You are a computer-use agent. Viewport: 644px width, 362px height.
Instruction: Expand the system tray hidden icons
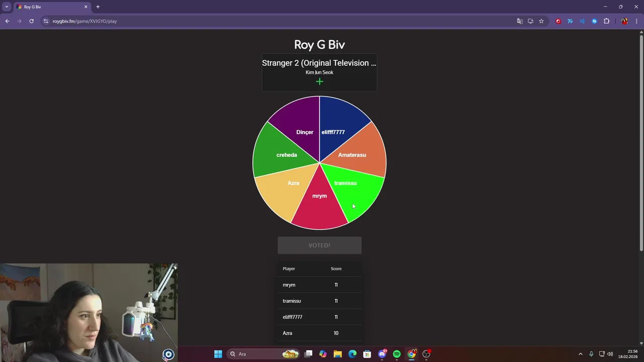(580, 354)
